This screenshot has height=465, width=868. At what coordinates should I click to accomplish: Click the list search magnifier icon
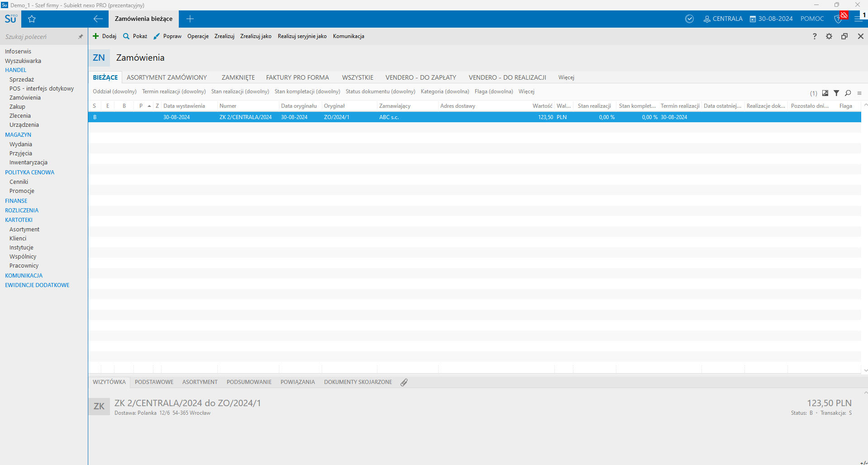point(848,93)
